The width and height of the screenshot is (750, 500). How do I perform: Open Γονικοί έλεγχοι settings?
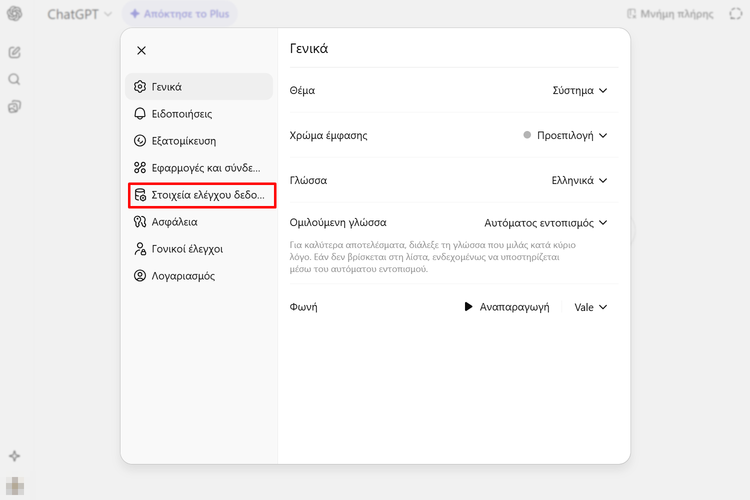(x=200, y=249)
